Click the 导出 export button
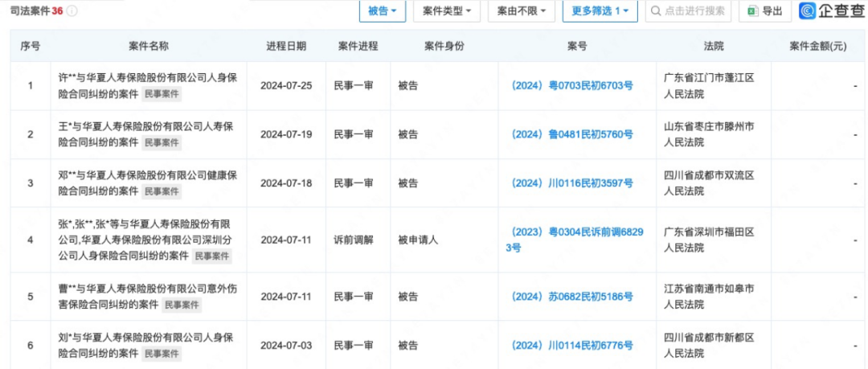 pos(765,11)
